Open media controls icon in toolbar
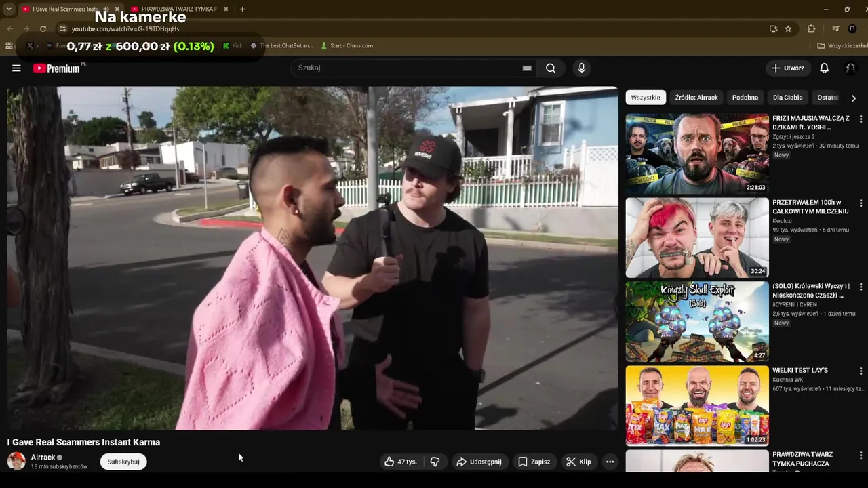Screen dimensions: 868x488 tap(835, 28)
